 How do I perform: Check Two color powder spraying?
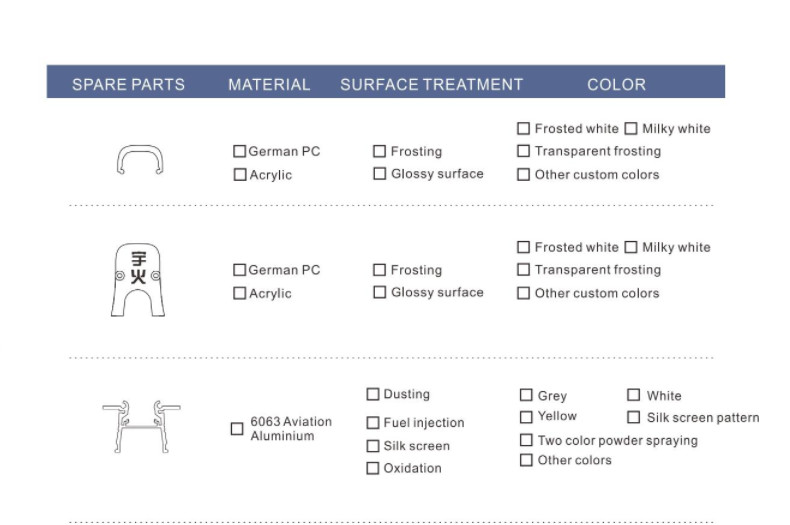[x=526, y=440]
